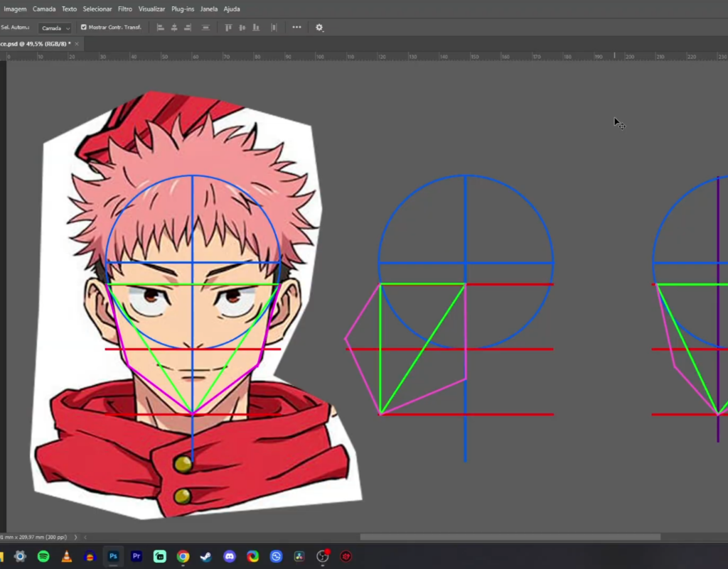Viewport: 728px width, 569px height.
Task: Open OBS Studio from the taskbar
Action: tap(323, 556)
